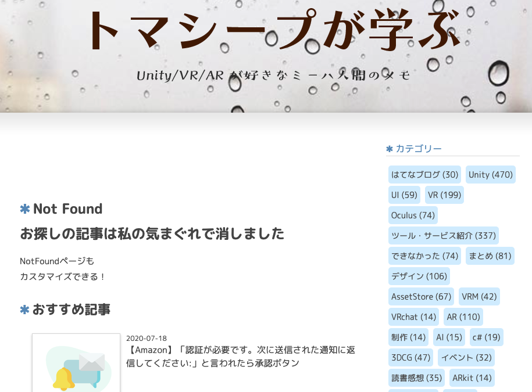Select the article date 2020-07-18

147,338
